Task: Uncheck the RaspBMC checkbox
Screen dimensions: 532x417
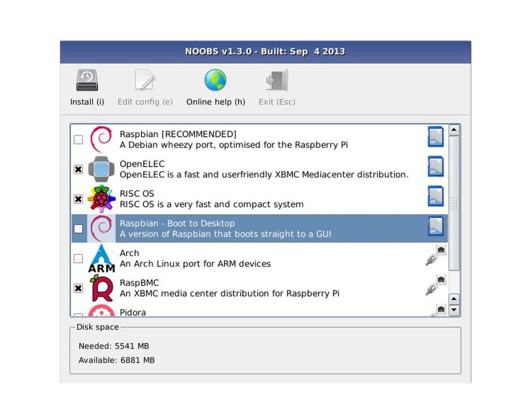Action: pos(78,288)
